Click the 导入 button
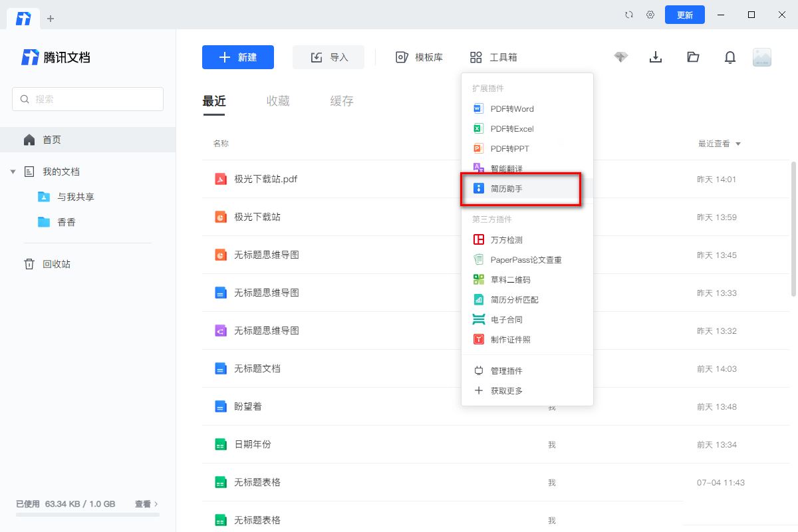Viewport: 798px width, 532px height. pyautogui.click(x=329, y=57)
